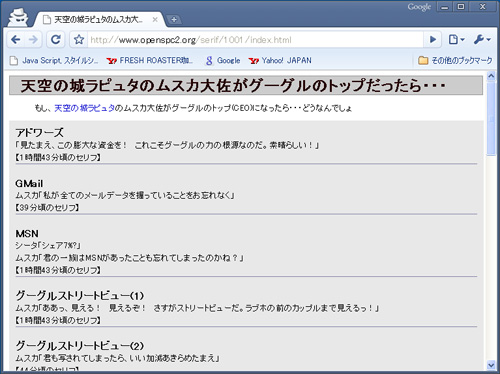Click the other bookmarks folder icon
Image resolution: width=500 pixels, height=374 pixels.
pos(423,61)
